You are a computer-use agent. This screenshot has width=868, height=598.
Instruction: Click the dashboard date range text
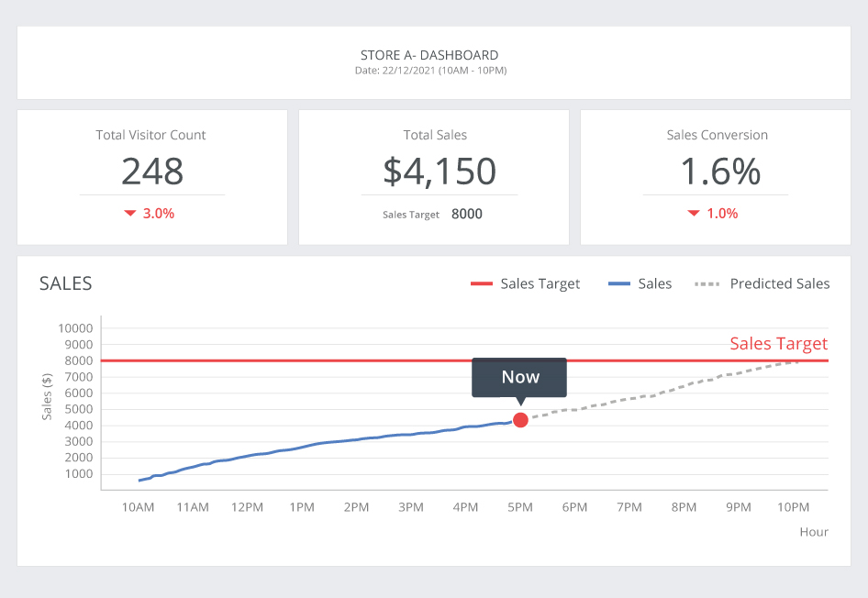coord(430,71)
